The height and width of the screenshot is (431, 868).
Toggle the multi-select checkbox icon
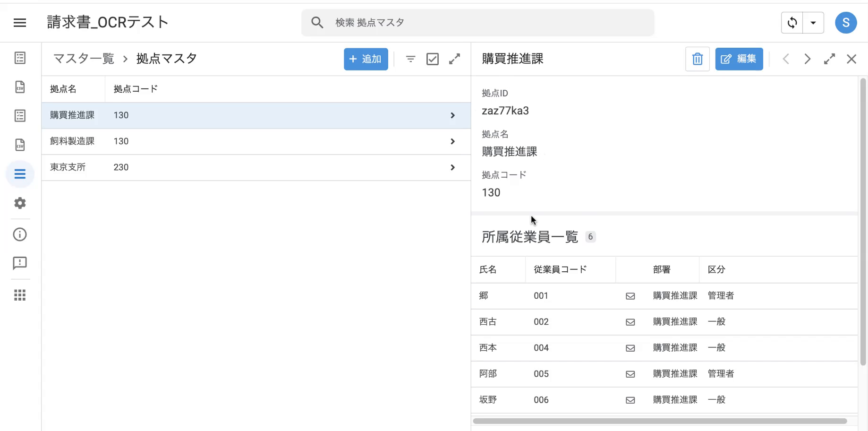pyautogui.click(x=433, y=59)
